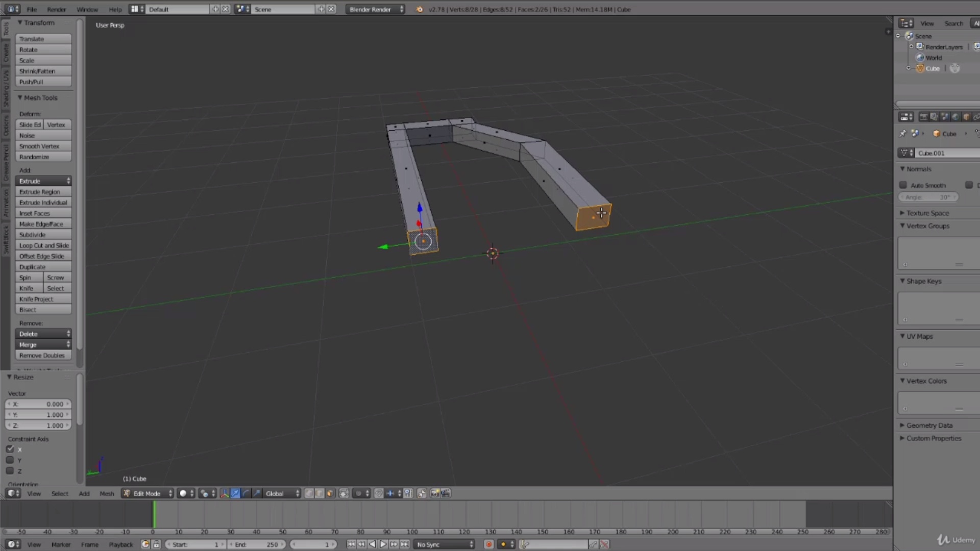
Task: Open the Edit Mode dropdown
Action: (x=148, y=493)
